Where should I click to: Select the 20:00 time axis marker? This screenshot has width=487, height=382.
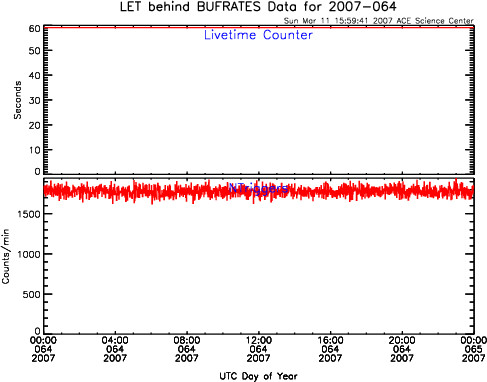pos(402,349)
